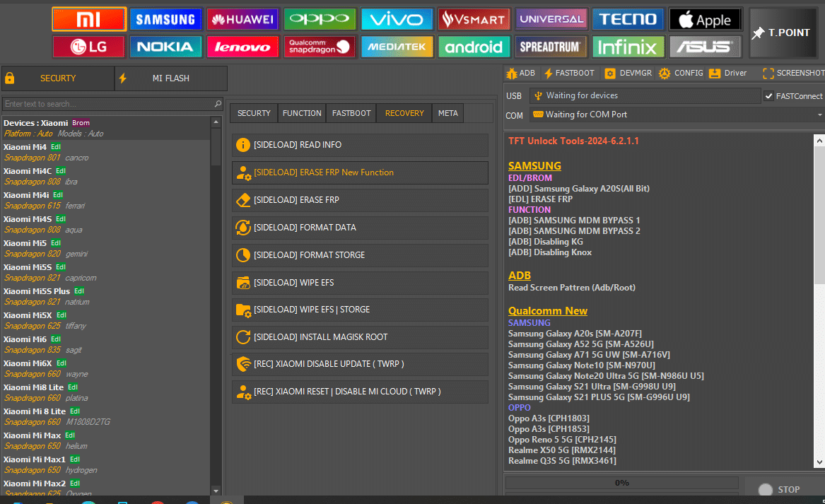This screenshot has width=825, height=504.
Task: Select the MediaTek brand logo
Action: (397, 47)
